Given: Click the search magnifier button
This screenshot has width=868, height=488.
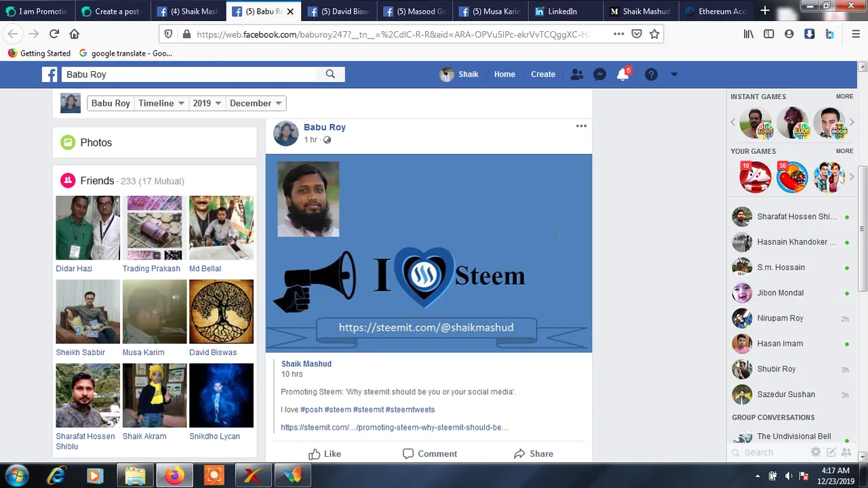Looking at the screenshot, I should coord(330,75).
